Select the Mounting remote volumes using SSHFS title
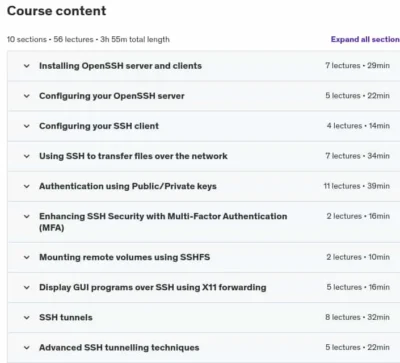400x363 pixels. click(125, 257)
